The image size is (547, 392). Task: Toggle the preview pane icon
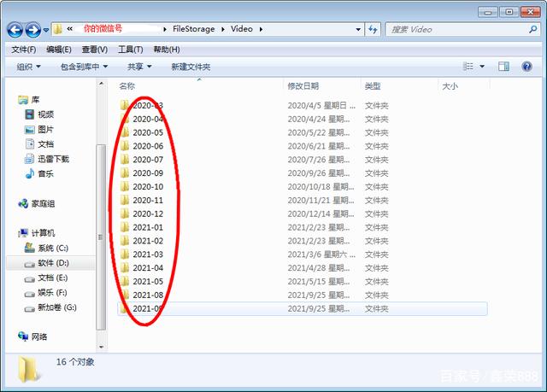pyautogui.click(x=503, y=67)
